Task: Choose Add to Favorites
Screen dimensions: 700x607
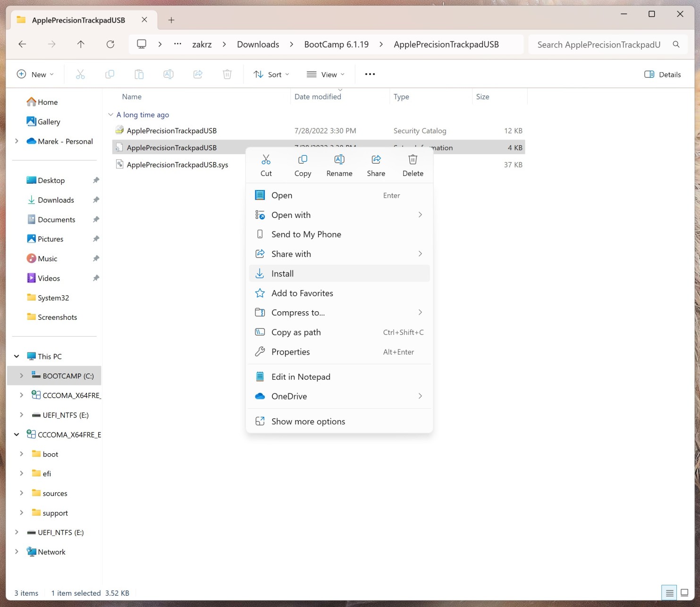Action: coord(339,293)
